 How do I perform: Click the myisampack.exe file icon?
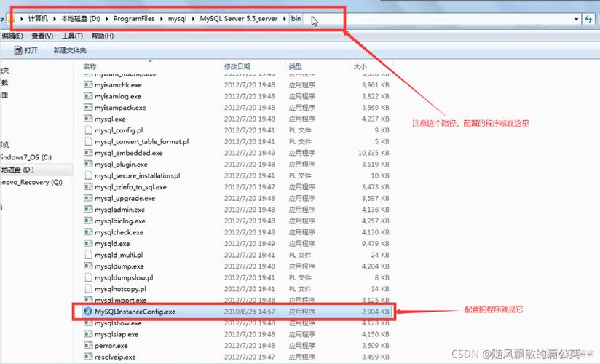coord(88,107)
